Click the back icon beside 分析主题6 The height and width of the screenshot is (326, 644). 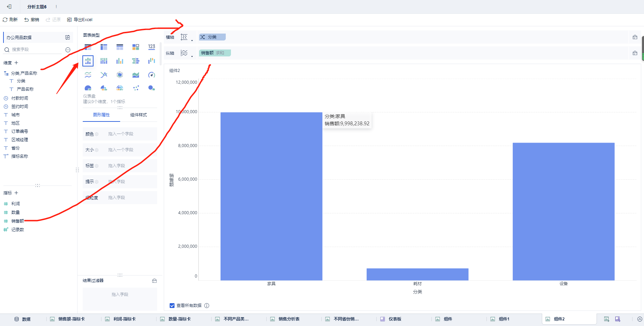[x=9, y=7]
